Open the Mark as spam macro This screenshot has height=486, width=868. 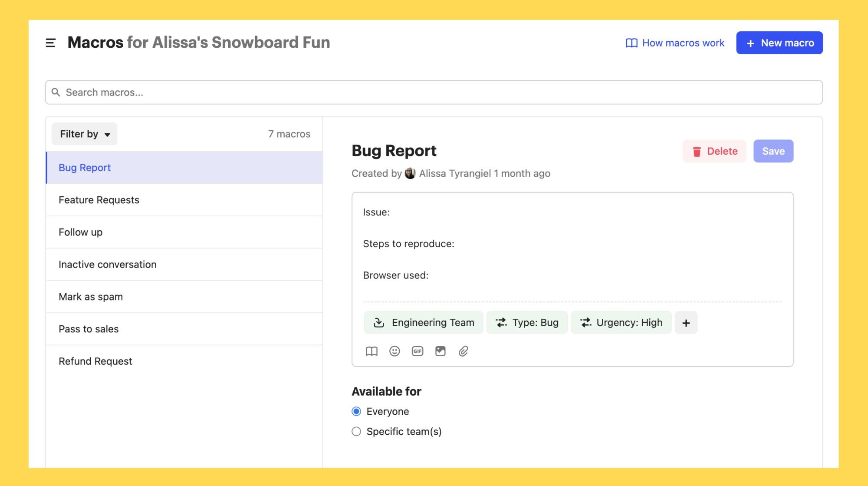click(x=184, y=297)
